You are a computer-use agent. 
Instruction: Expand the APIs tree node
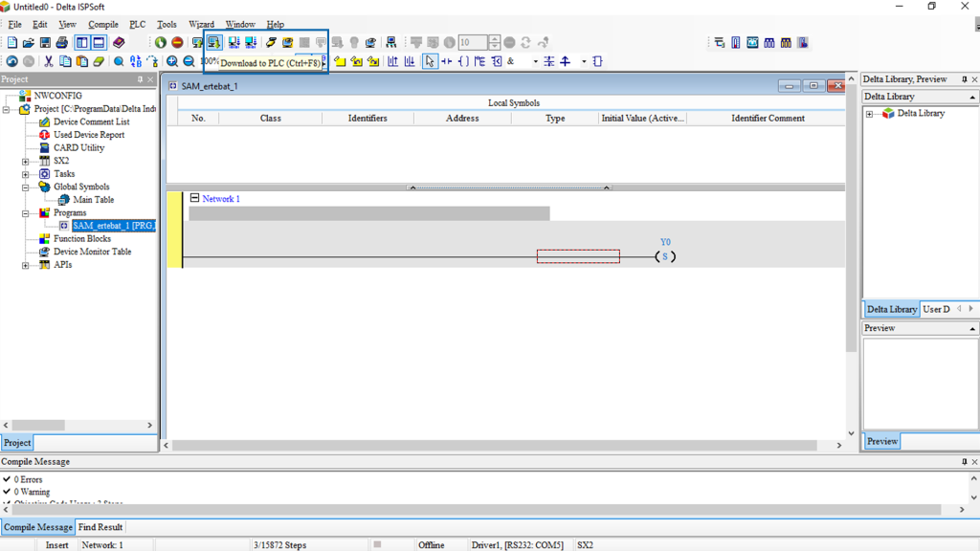[26, 266]
